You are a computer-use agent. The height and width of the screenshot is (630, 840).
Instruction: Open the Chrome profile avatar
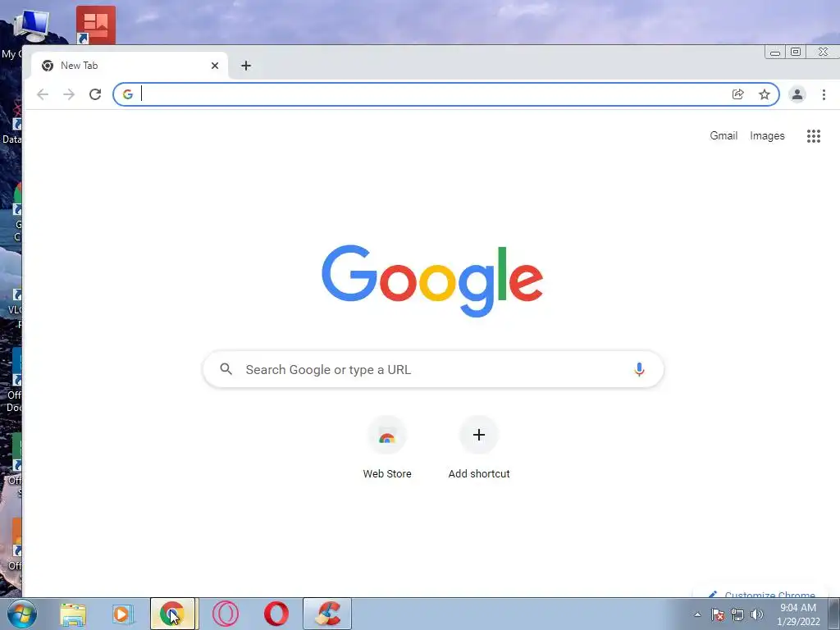[797, 95]
